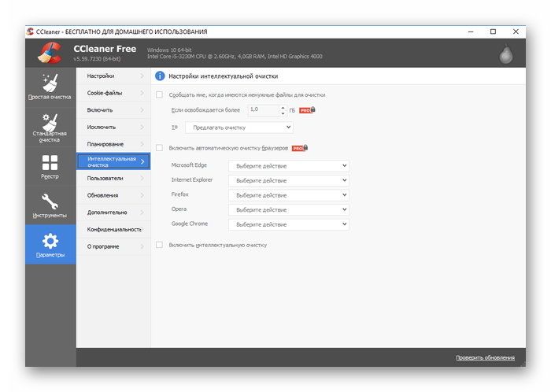Screen dimensions: 551x392
Task: Open Opera action dropdown
Action: [x=289, y=209]
